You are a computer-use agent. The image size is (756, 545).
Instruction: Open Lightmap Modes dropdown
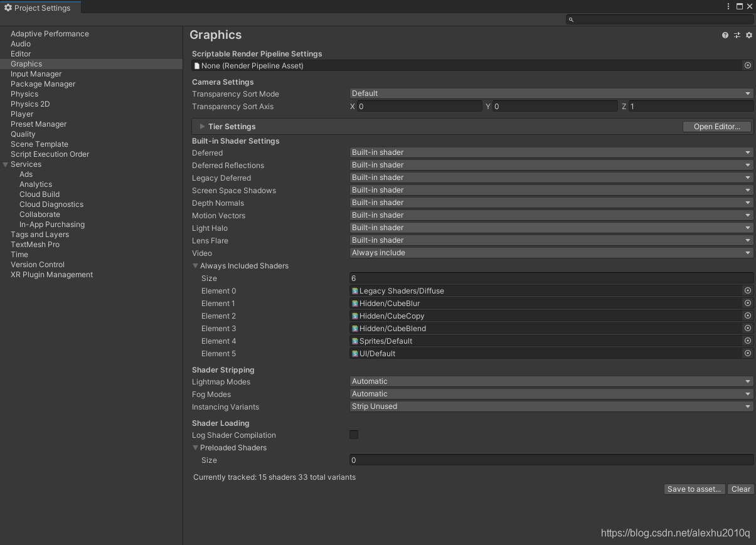551,381
